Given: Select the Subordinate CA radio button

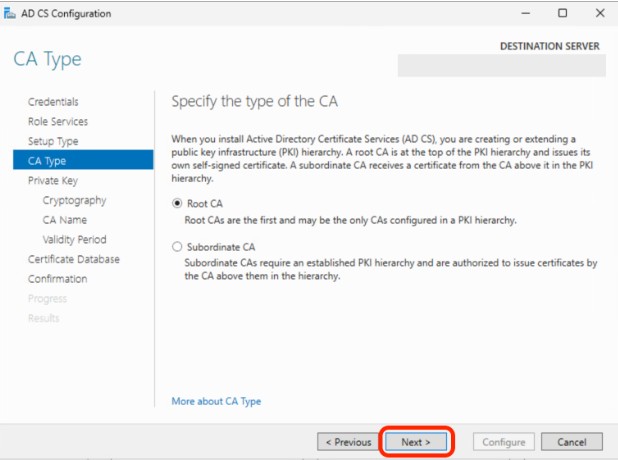Looking at the screenshot, I should pos(178,246).
